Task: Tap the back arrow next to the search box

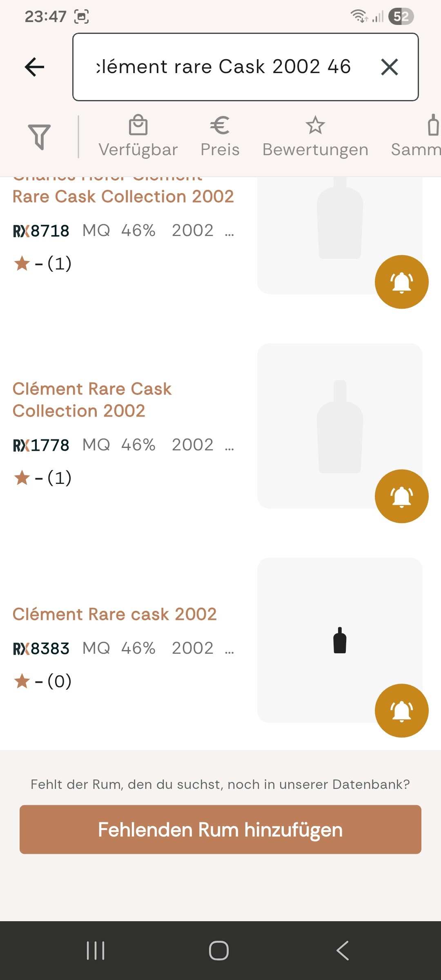Action: [35, 67]
